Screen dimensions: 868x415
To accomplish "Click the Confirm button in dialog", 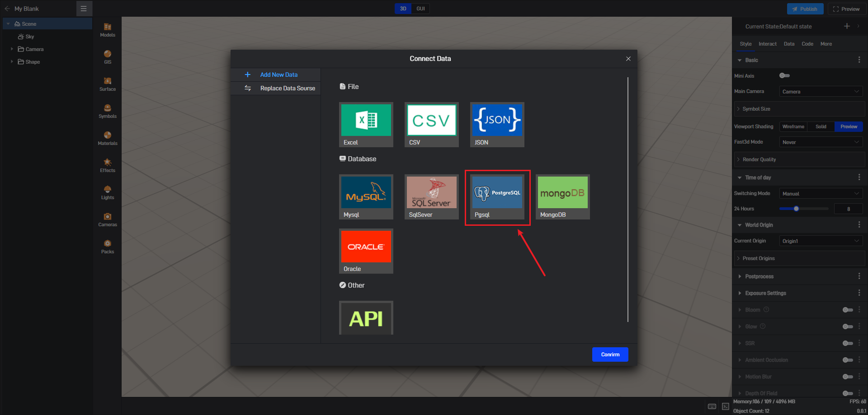I will [x=610, y=354].
